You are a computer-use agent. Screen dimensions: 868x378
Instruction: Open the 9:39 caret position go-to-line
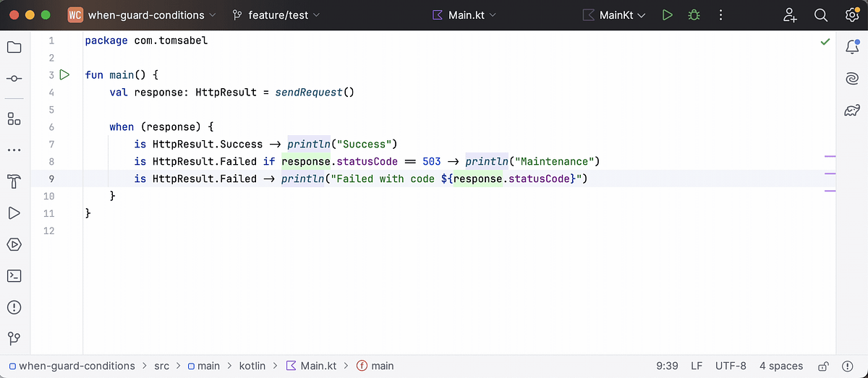pos(668,366)
